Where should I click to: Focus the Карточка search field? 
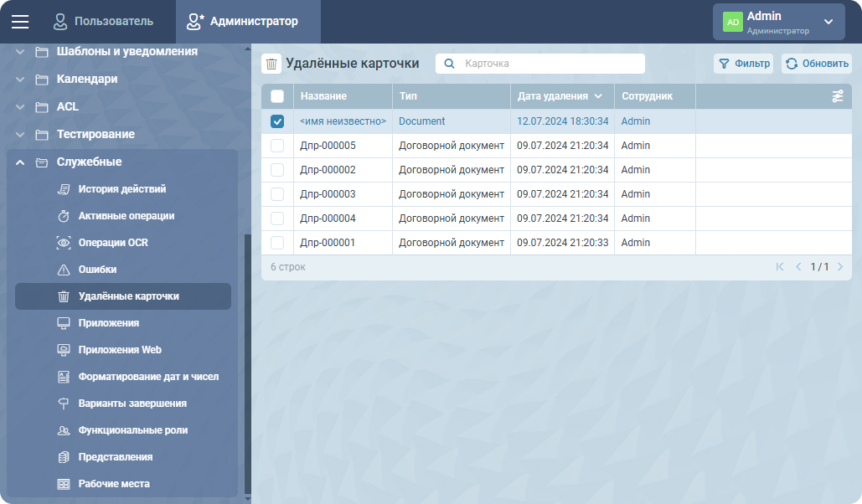(550, 64)
